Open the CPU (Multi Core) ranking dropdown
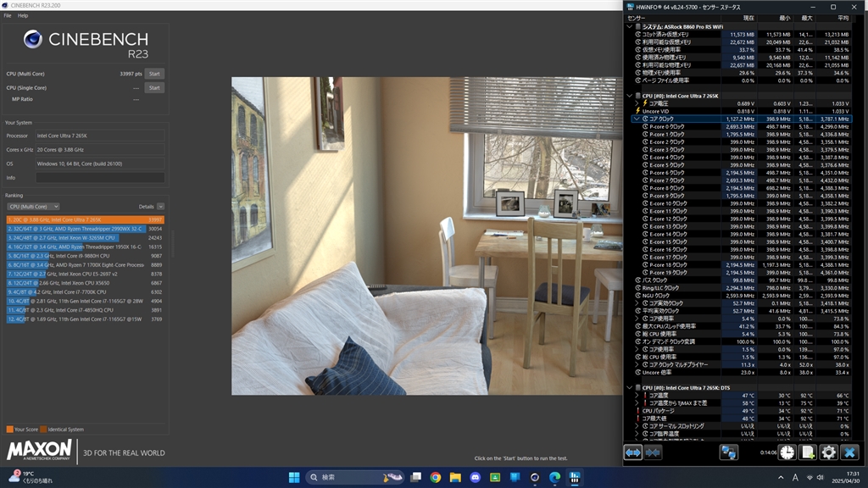The height and width of the screenshot is (488, 868). (33, 207)
